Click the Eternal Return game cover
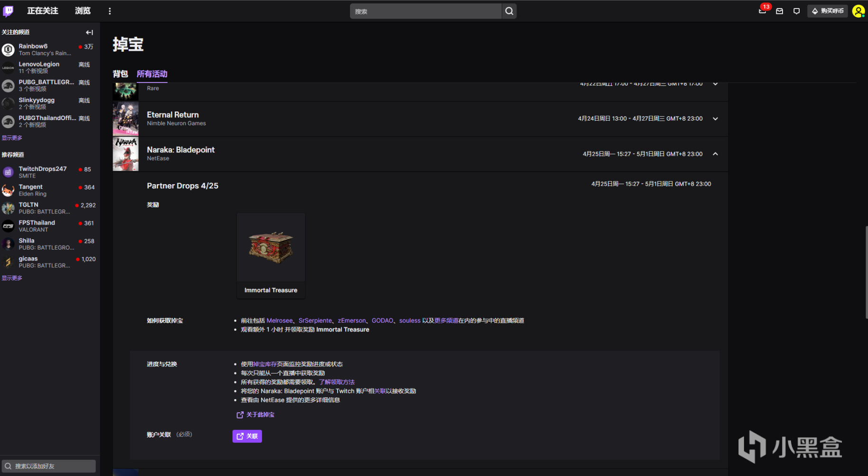868x476 pixels. (125, 119)
